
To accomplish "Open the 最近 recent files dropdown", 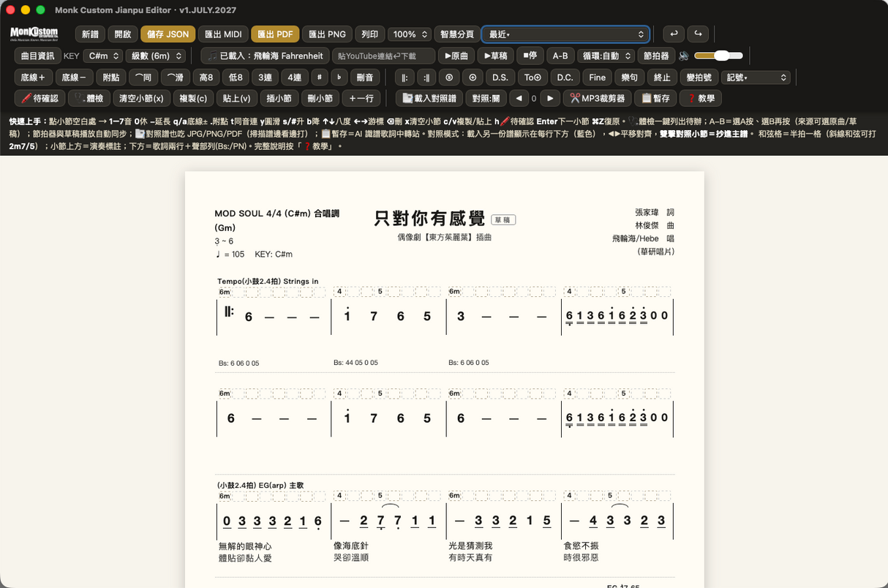I will pyautogui.click(x=565, y=34).
